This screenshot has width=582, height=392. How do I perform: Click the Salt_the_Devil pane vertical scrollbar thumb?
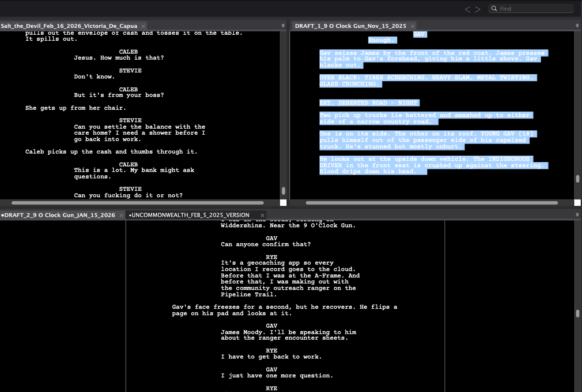click(283, 190)
